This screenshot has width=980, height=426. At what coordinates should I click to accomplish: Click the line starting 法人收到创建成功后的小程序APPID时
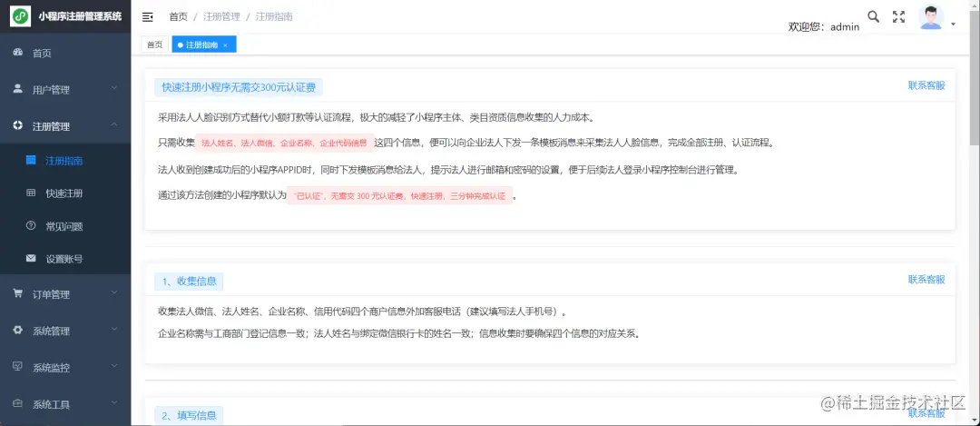(448, 170)
